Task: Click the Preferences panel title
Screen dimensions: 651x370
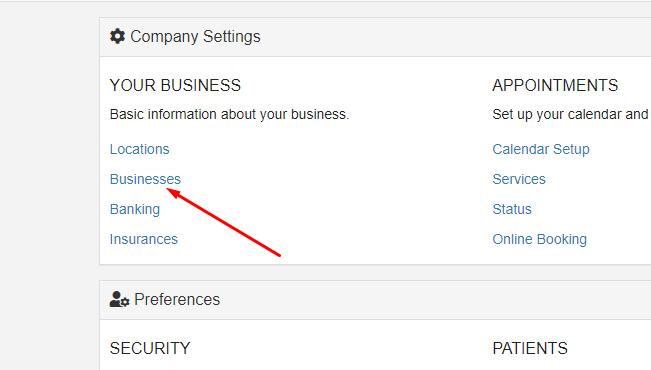Action: (x=177, y=299)
